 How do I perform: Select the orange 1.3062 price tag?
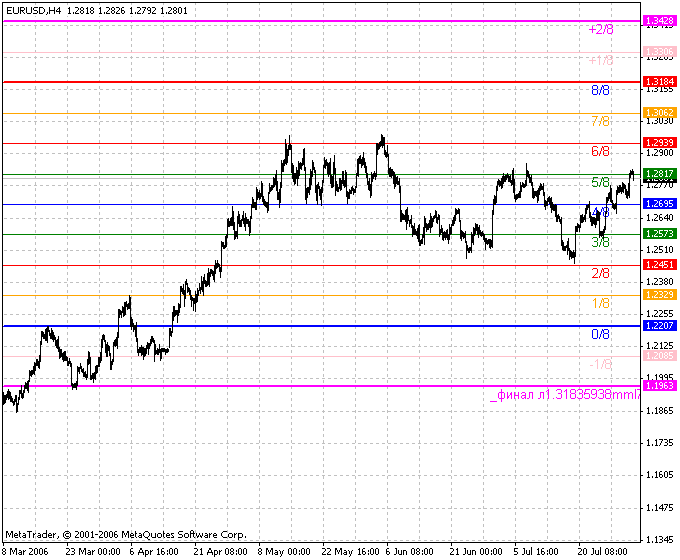[x=659, y=112]
